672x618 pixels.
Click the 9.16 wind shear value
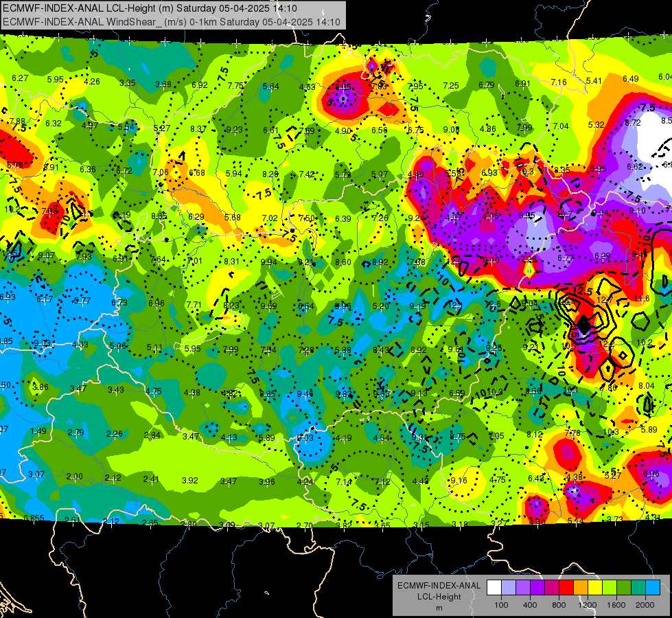click(459, 481)
